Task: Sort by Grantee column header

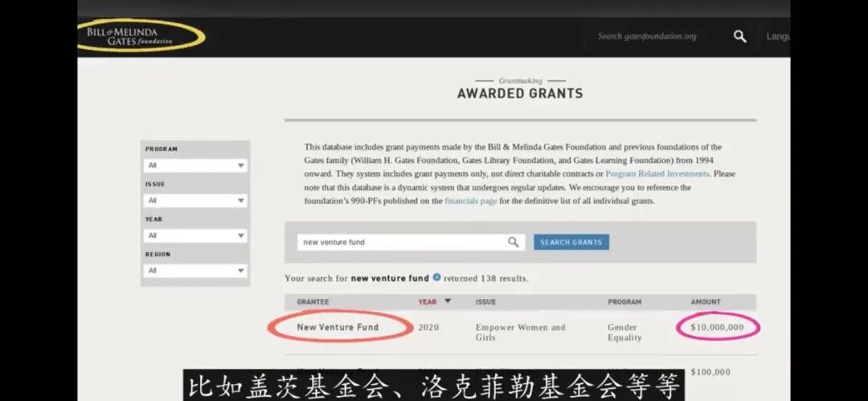Action: (313, 302)
